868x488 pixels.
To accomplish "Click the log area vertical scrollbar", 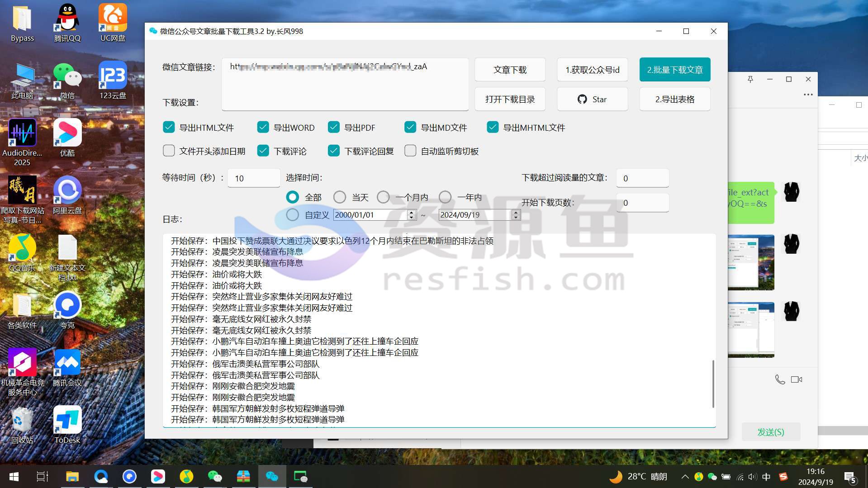I will tap(713, 384).
